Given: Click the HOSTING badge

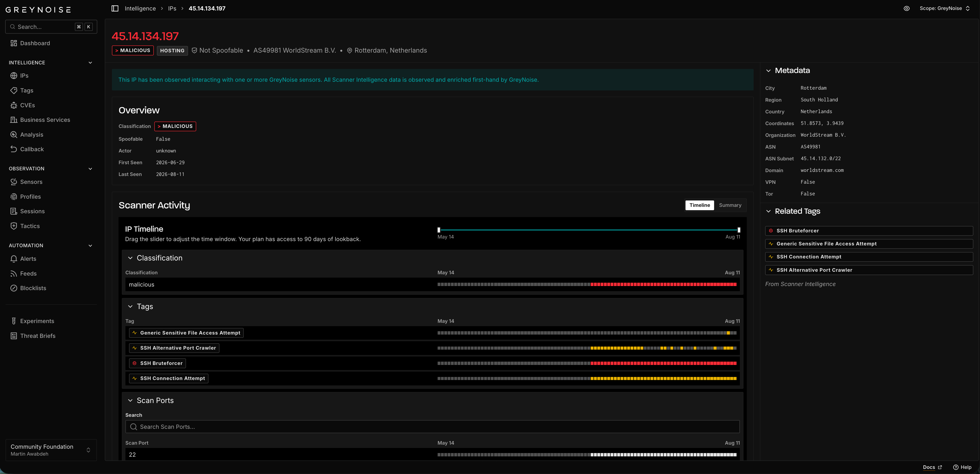Looking at the screenshot, I should [172, 51].
